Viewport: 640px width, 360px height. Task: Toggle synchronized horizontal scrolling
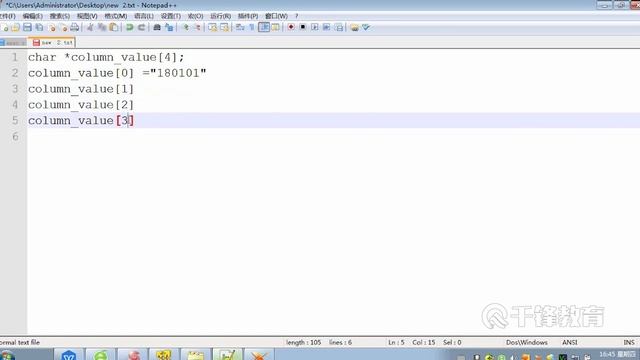[224, 27]
